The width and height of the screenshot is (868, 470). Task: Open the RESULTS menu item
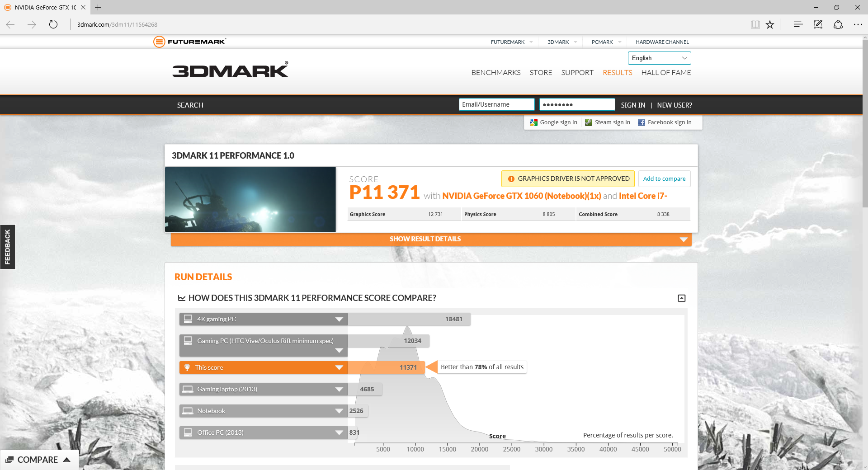(x=617, y=72)
